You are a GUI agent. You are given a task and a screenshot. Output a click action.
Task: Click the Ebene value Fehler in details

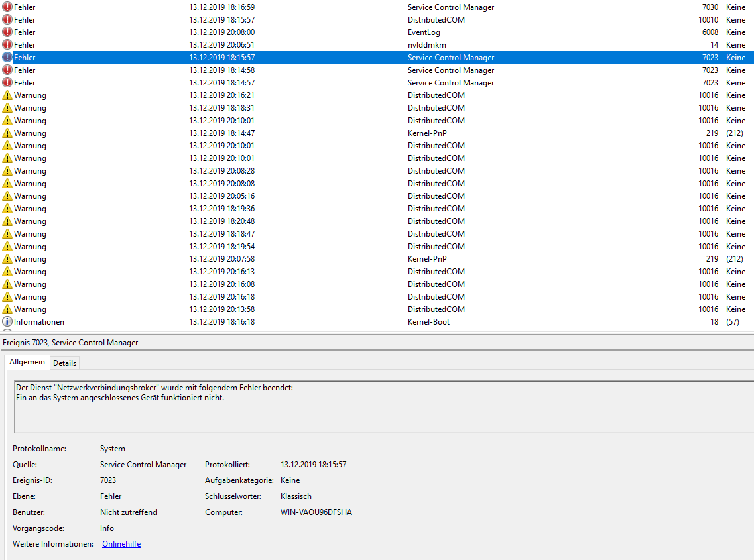(111, 496)
